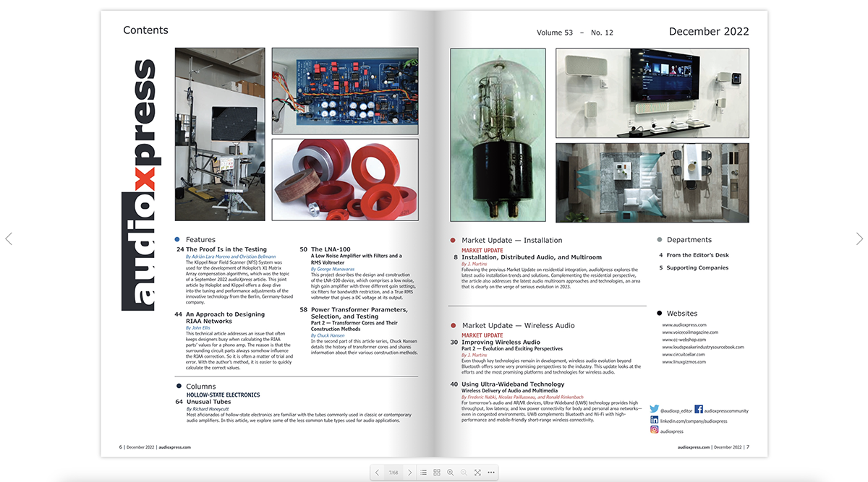
Task: Click the Facebook icon
Action: pyautogui.click(x=699, y=410)
